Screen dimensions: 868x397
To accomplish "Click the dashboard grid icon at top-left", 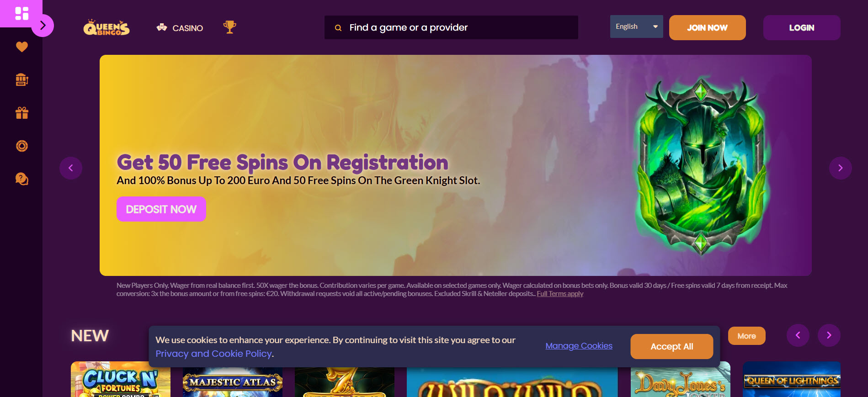I will pyautogui.click(x=21, y=13).
